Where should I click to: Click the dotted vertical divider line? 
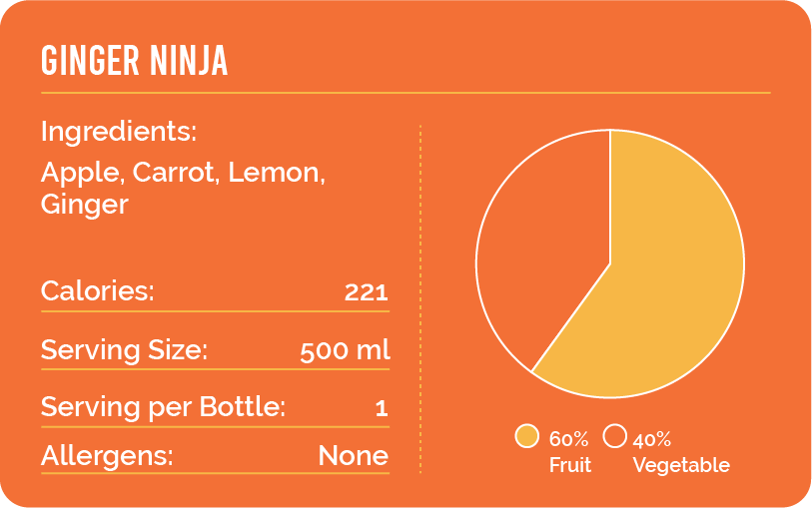420,299
